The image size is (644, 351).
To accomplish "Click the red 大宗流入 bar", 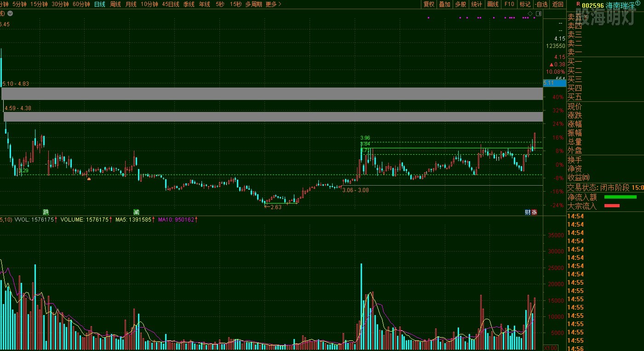I will pos(612,206).
